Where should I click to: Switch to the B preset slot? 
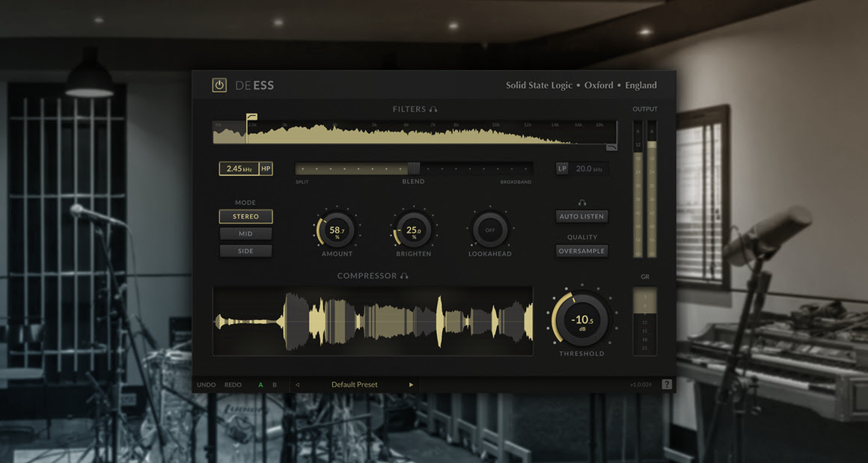(x=274, y=384)
